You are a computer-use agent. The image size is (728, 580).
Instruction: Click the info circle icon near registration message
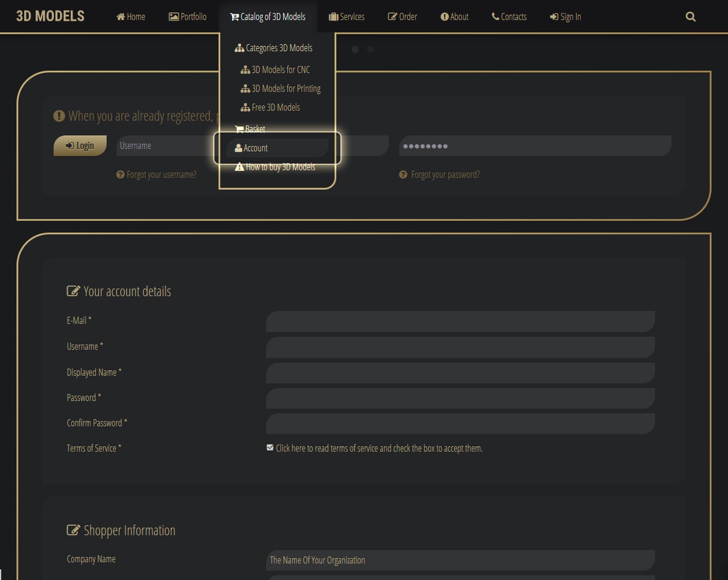tap(59, 115)
